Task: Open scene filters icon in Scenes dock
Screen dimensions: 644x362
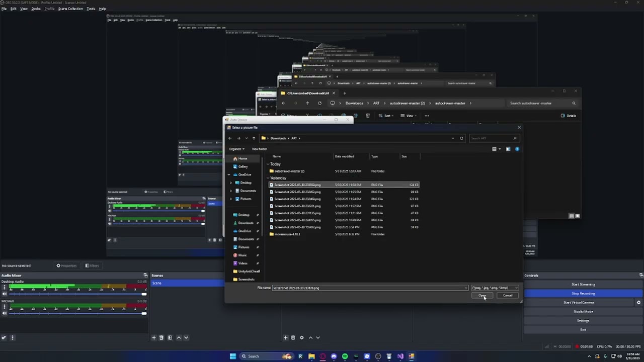Action: 170,338
